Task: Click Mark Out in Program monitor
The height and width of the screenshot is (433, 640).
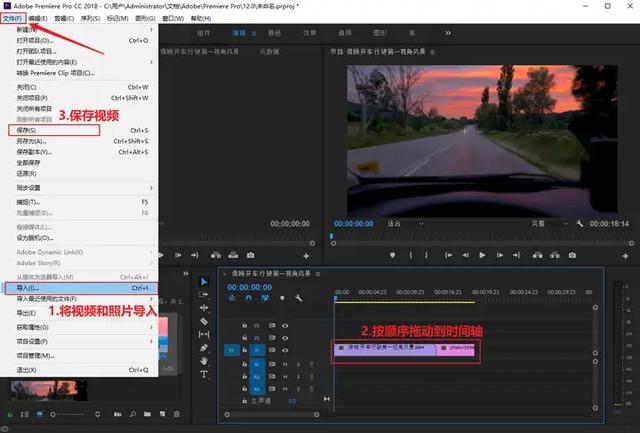Action: [426, 255]
